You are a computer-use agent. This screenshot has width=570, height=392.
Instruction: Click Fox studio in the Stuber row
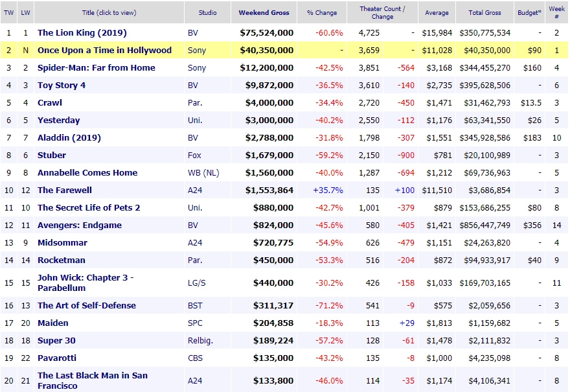click(x=194, y=155)
